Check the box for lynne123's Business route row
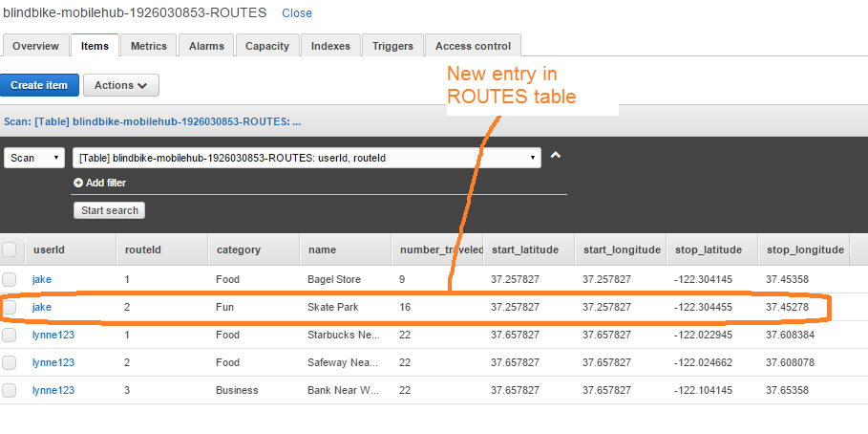 coord(10,390)
